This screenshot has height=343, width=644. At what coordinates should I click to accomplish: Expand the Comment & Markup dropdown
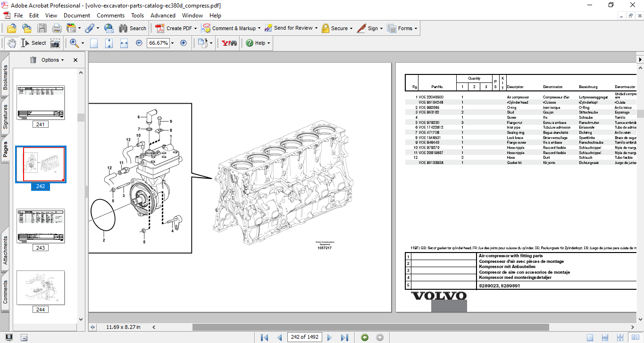click(259, 28)
